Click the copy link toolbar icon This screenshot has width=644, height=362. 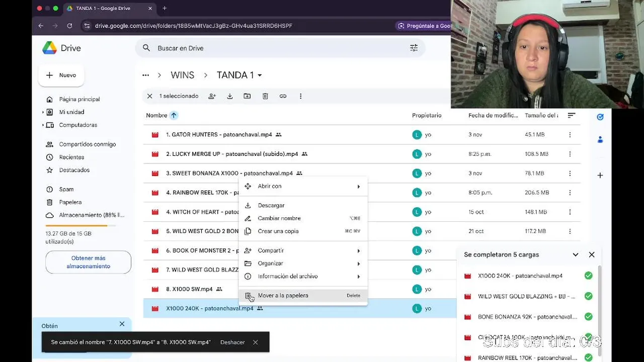point(283,96)
